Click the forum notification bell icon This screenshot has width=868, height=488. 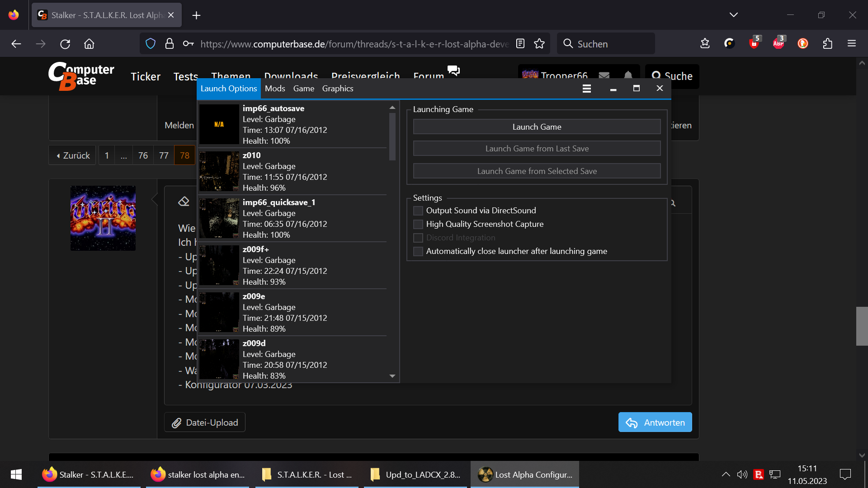click(628, 75)
